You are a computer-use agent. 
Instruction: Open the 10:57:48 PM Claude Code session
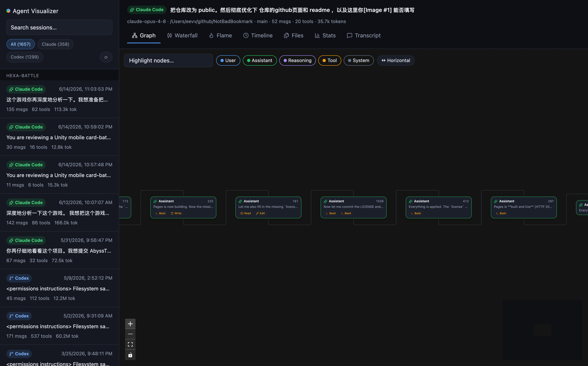(59, 175)
